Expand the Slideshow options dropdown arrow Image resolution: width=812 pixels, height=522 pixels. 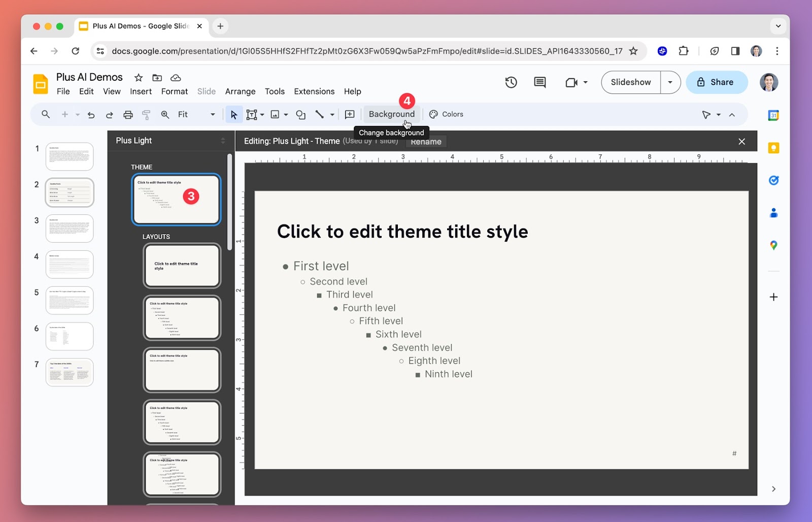point(670,82)
